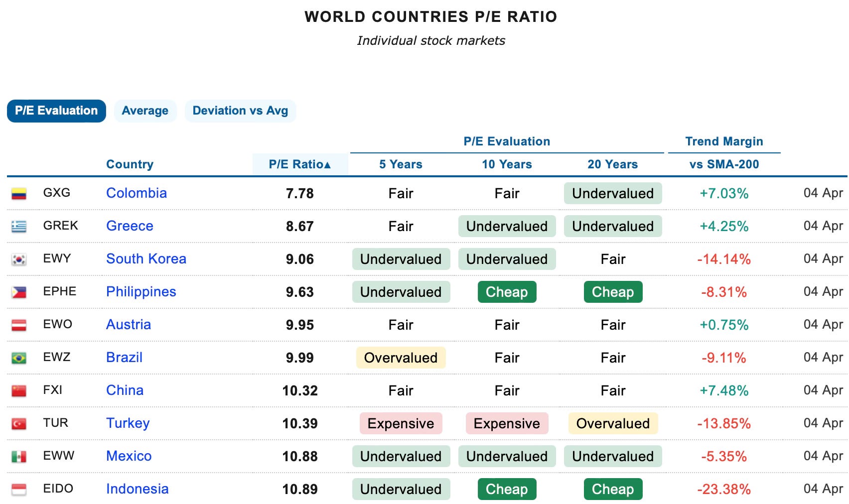849x504 pixels.
Task: Click the -13.85% trend margin value
Action: click(724, 423)
